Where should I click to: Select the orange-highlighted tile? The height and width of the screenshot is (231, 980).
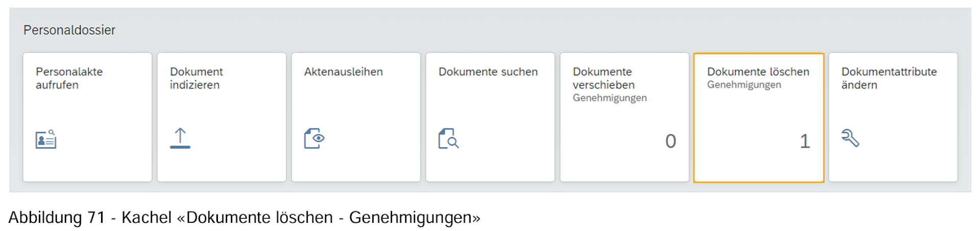758,118
